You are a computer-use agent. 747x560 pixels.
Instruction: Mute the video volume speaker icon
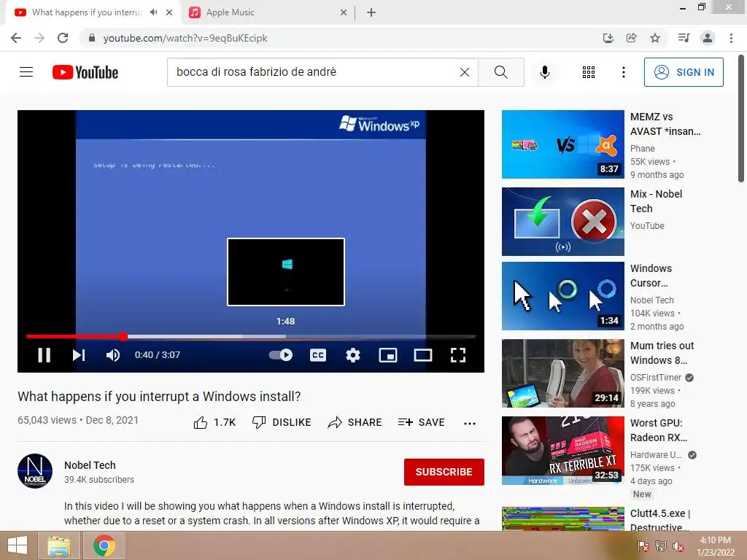[x=113, y=355]
